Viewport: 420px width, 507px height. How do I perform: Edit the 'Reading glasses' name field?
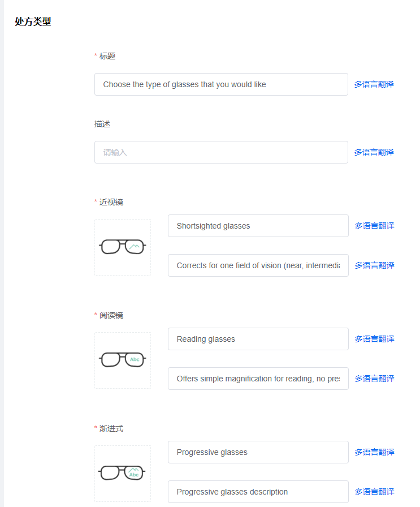pyautogui.click(x=258, y=339)
